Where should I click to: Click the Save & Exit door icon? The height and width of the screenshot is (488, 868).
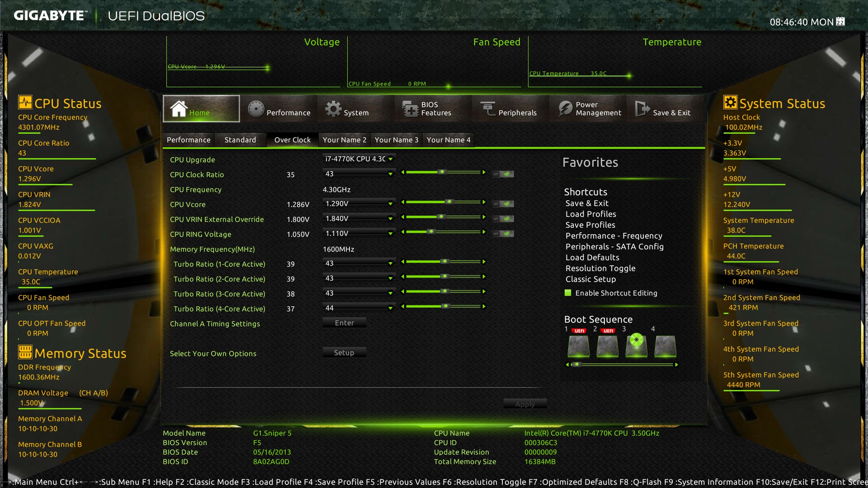click(642, 109)
